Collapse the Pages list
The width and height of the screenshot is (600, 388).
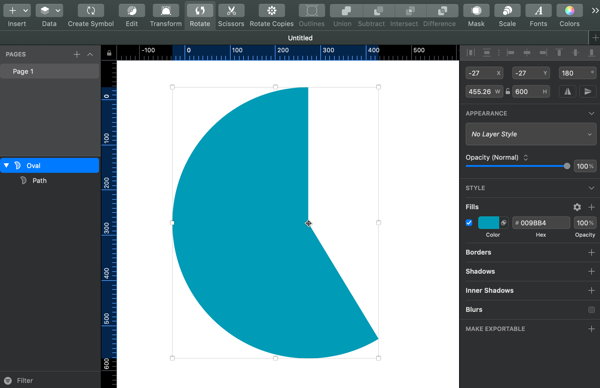pos(90,54)
